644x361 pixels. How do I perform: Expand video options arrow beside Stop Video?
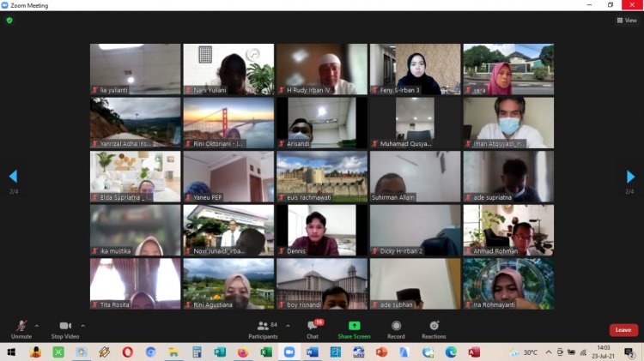pyautogui.click(x=83, y=326)
